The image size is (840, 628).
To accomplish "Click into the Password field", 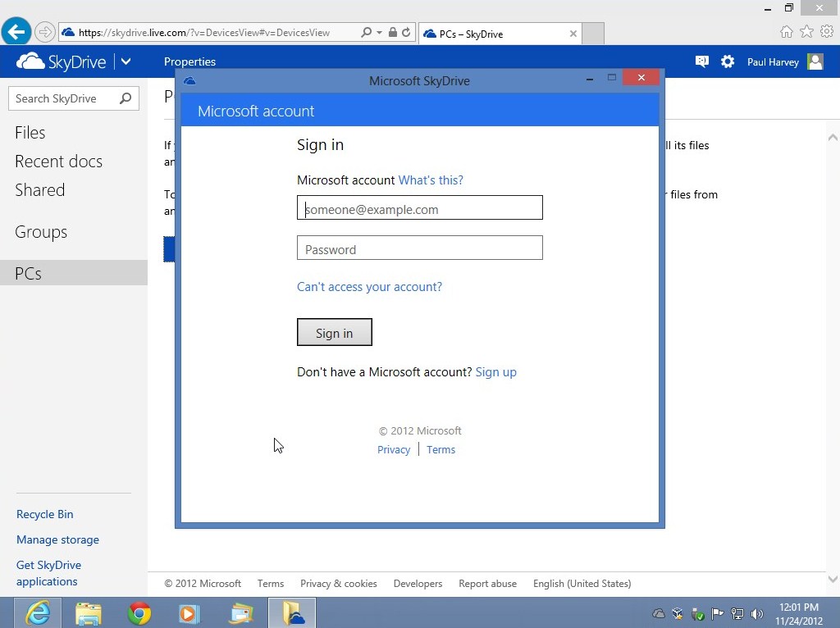I will 419,248.
